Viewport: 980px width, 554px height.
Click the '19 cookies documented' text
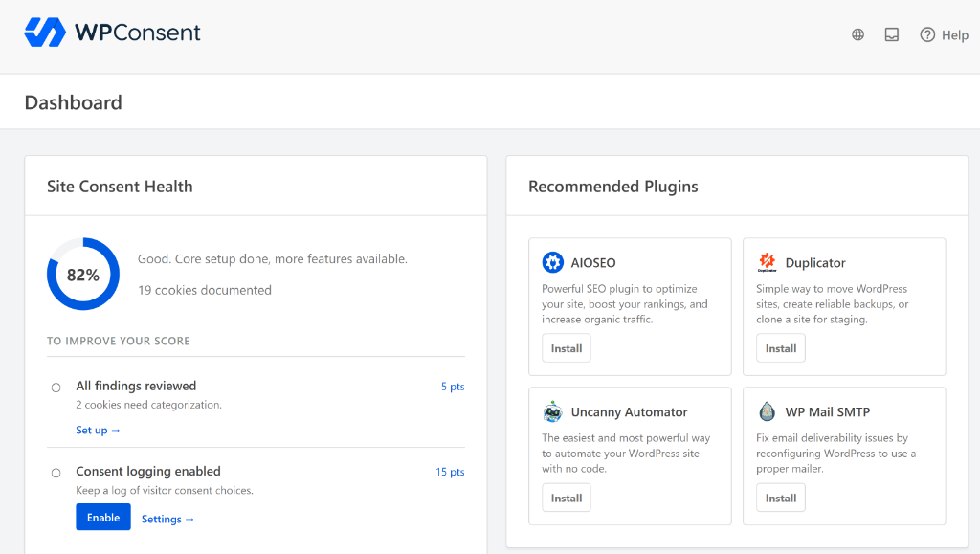click(x=205, y=290)
